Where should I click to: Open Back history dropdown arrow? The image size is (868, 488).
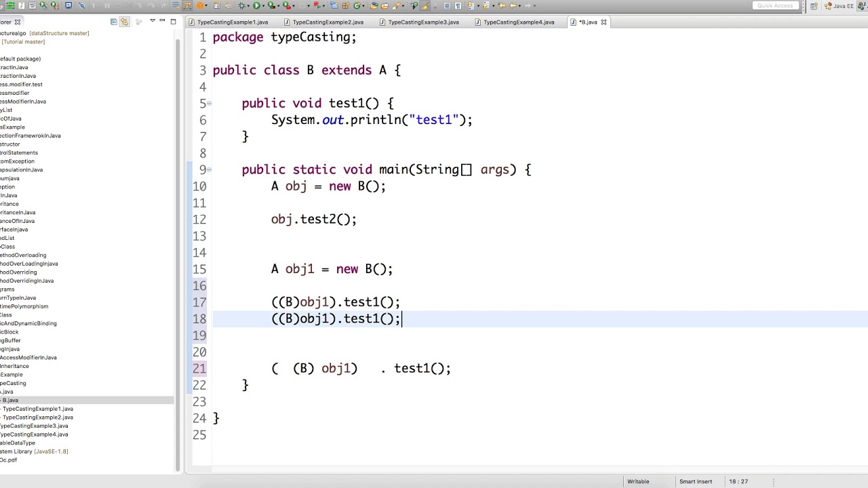coord(520,6)
